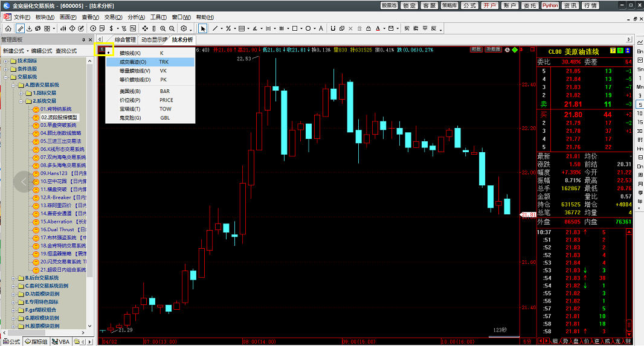Click the magnet snap icon in the toolbar
Image resolution: width=644 pixels, height=346 pixels.
coord(333,29)
